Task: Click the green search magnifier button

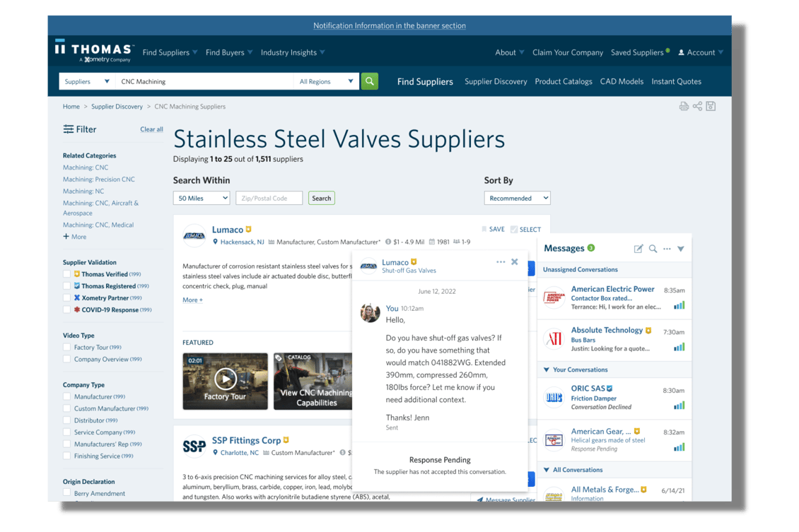Action: pos(369,81)
